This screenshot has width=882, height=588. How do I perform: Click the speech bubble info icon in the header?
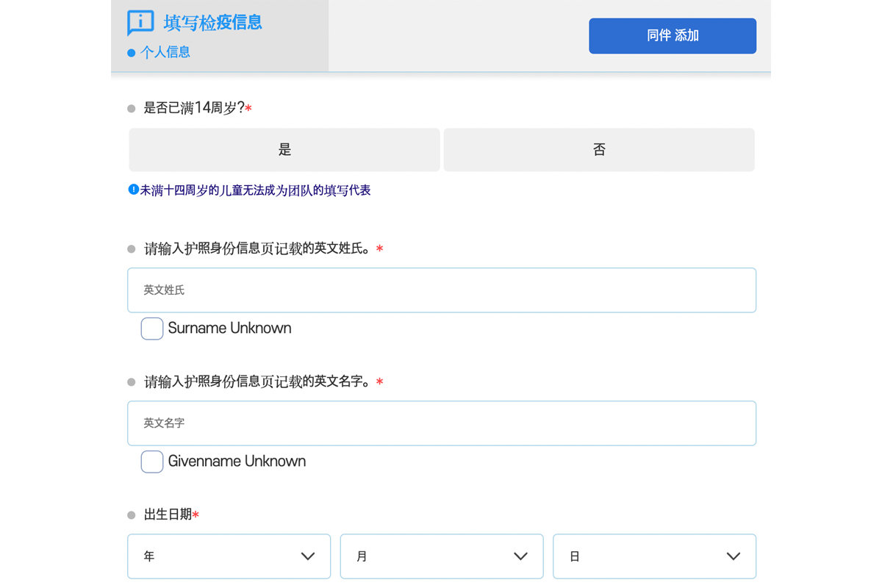pyautogui.click(x=140, y=22)
